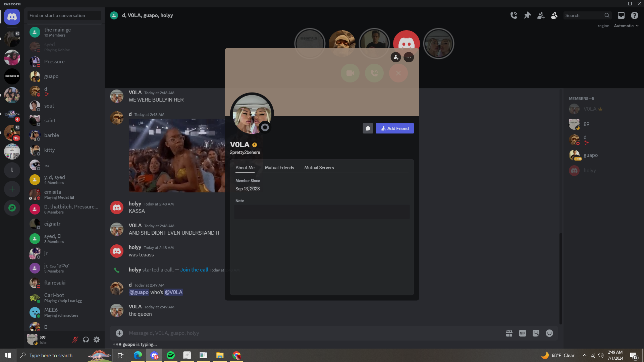
Task: Open profile more options menu
Action: click(409, 57)
